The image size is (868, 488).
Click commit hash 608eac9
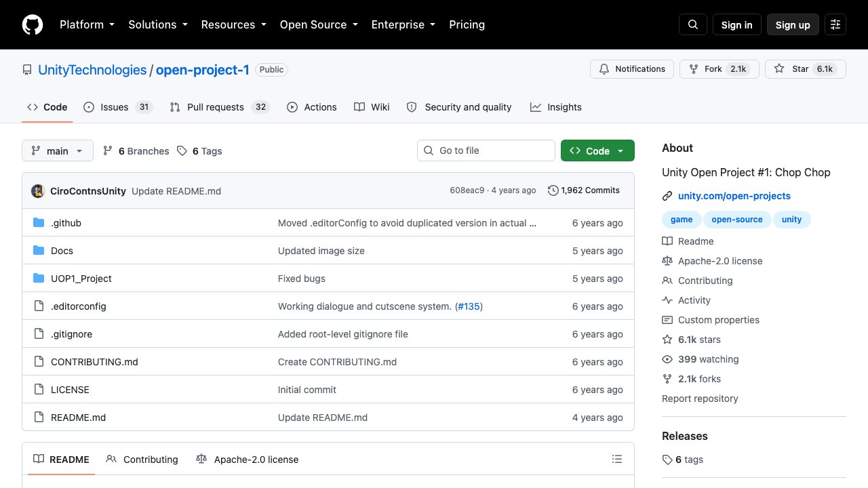[467, 190]
